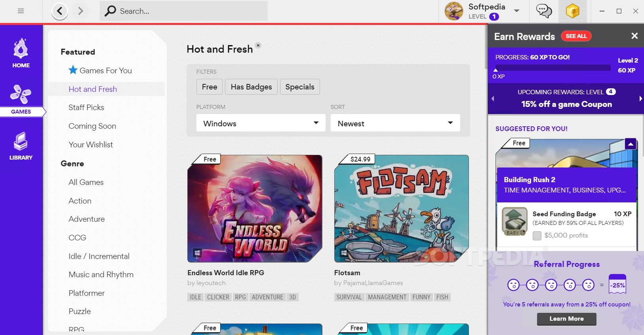Click the SEE ALL rewards button
This screenshot has width=644, height=335.
click(x=576, y=36)
